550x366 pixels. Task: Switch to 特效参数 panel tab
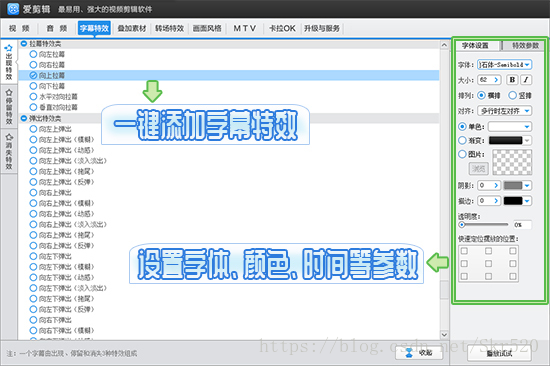tap(525, 45)
